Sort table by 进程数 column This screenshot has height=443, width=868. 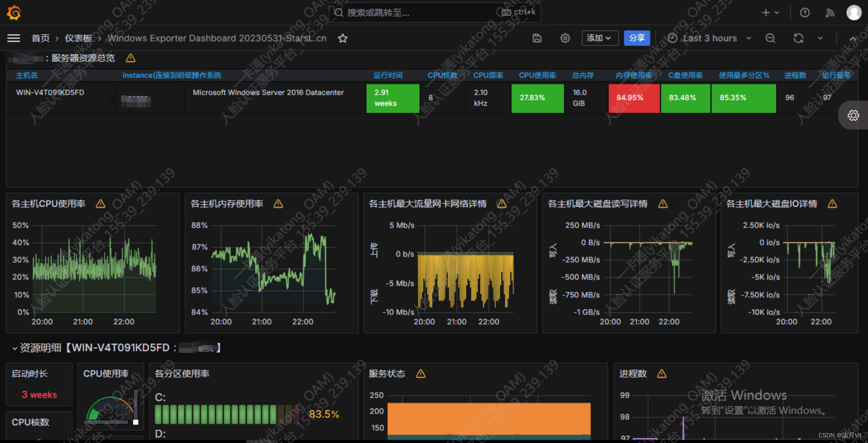pos(795,75)
